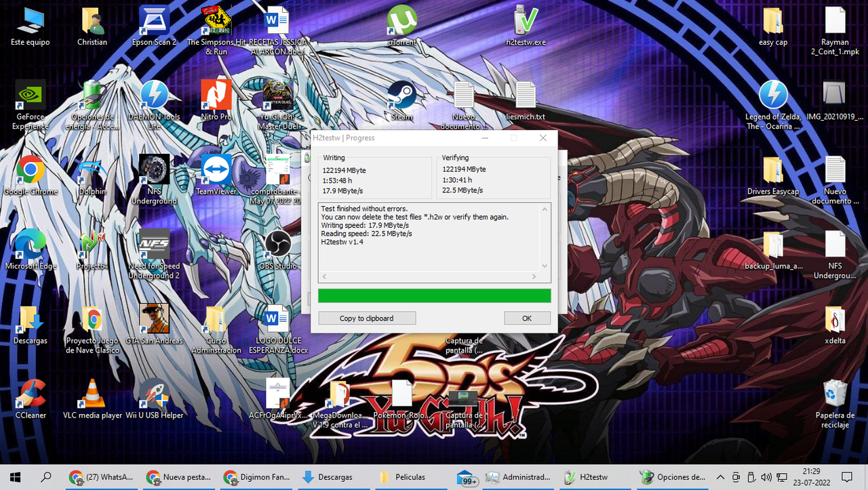Open the liesmich.txt file
Image resolution: width=868 pixels, height=490 pixels.
[526, 102]
